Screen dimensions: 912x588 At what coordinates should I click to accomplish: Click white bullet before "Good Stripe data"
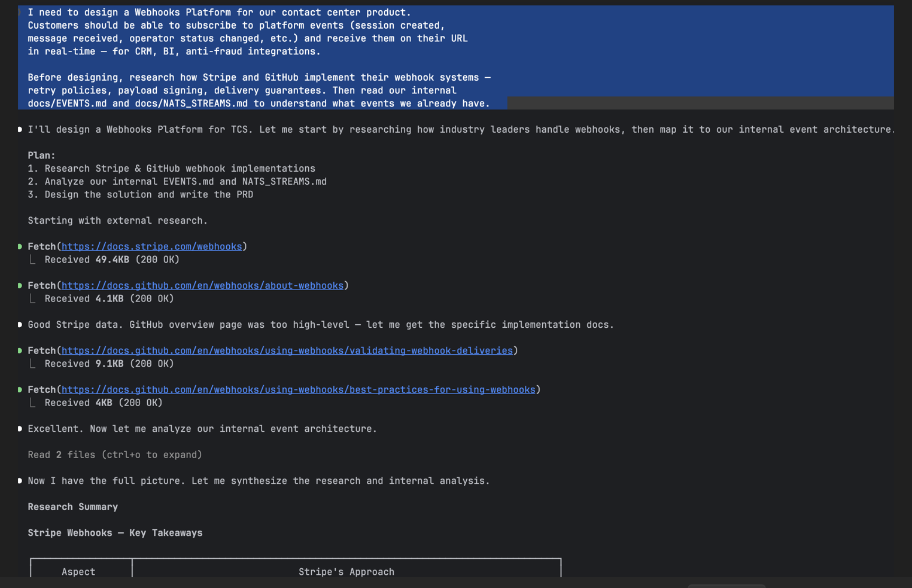point(20,325)
